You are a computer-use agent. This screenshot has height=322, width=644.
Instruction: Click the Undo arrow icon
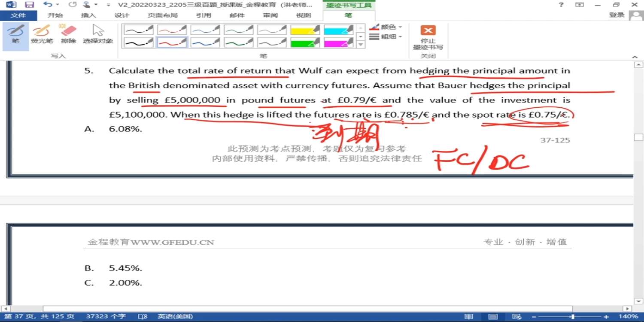point(47,5)
